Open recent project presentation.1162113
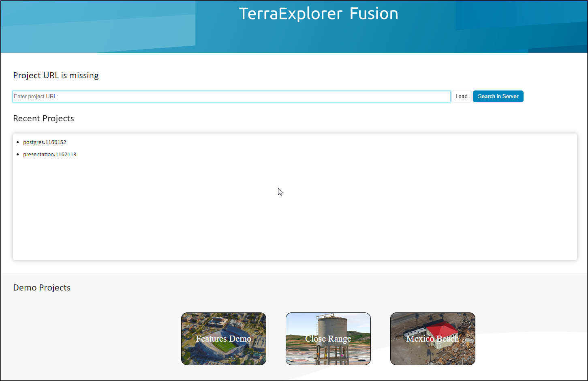 click(x=49, y=155)
